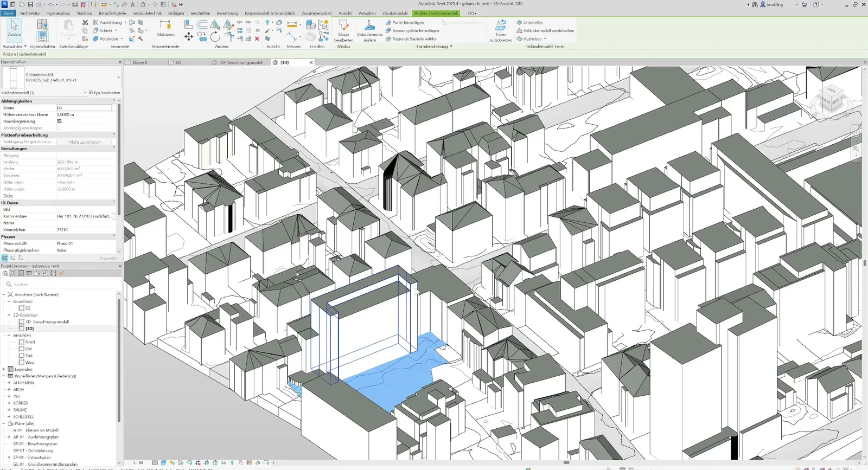Viewport: 868px width, 470px height.
Task: Click Unterelemente ändern tool
Action: (369, 30)
